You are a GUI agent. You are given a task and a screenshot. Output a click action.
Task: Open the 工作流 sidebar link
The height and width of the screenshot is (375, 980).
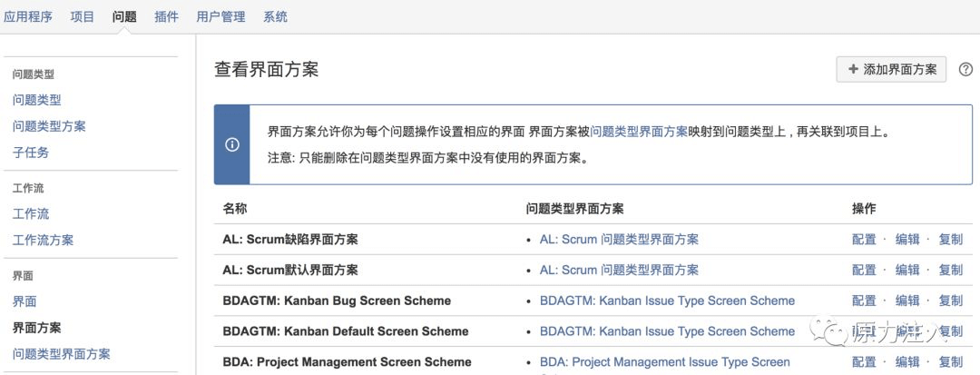(x=31, y=213)
